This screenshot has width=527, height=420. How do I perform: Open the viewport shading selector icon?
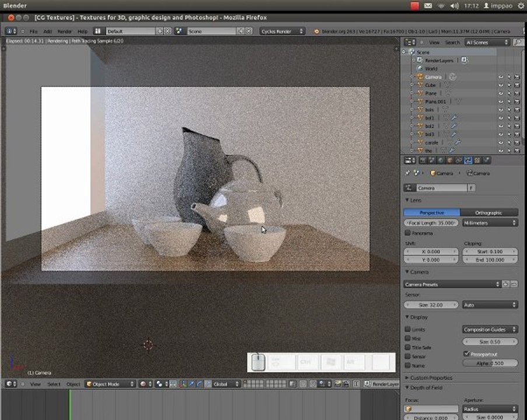(x=145, y=384)
